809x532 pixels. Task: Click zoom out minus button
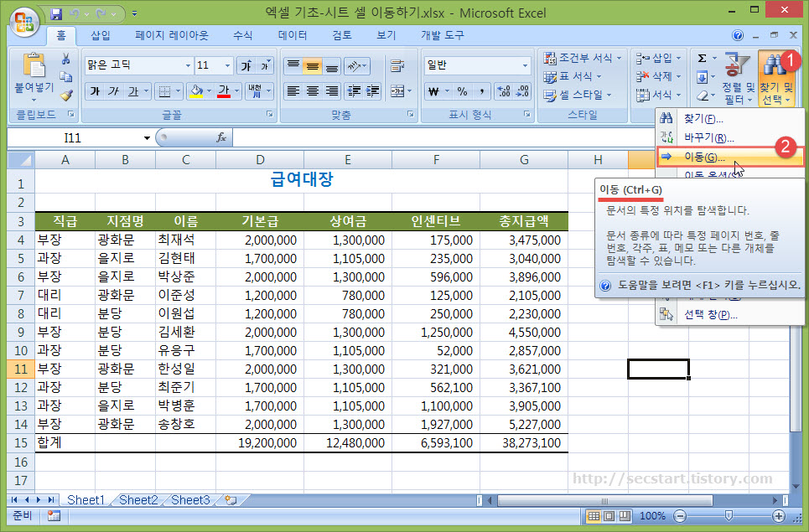click(x=680, y=516)
